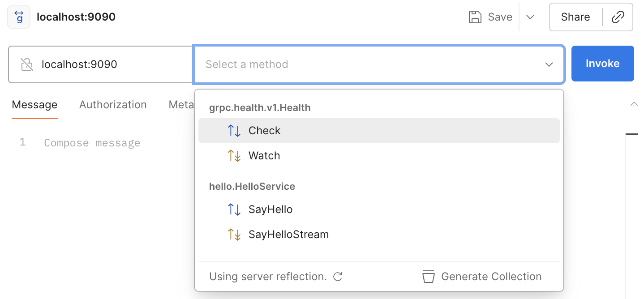
Task: Refresh server reflection with the reload icon
Action: 338,277
